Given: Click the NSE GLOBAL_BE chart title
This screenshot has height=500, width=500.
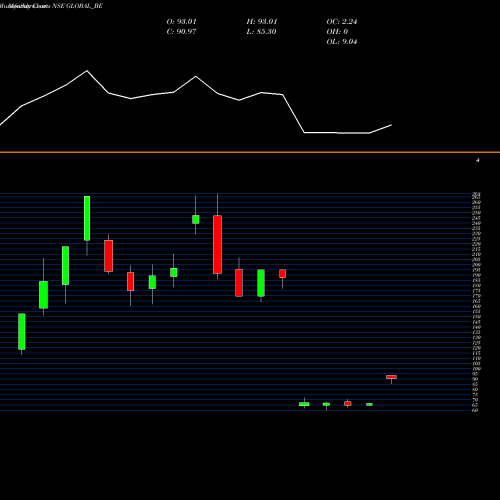Looking at the screenshot, I should coord(77,6).
